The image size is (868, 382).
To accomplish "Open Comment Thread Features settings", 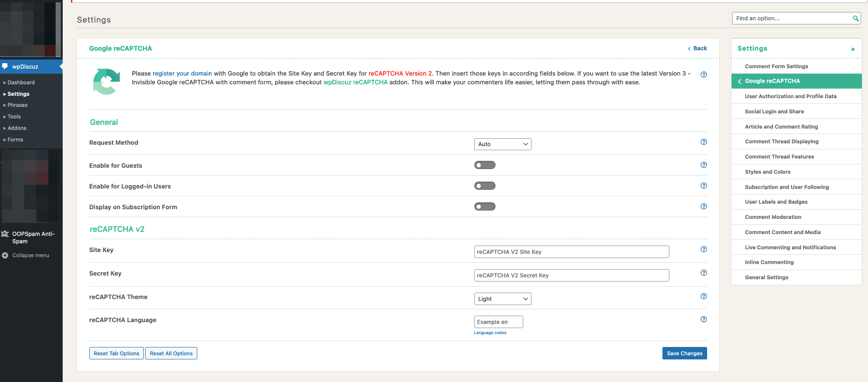I will pyautogui.click(x=796, y=157).
